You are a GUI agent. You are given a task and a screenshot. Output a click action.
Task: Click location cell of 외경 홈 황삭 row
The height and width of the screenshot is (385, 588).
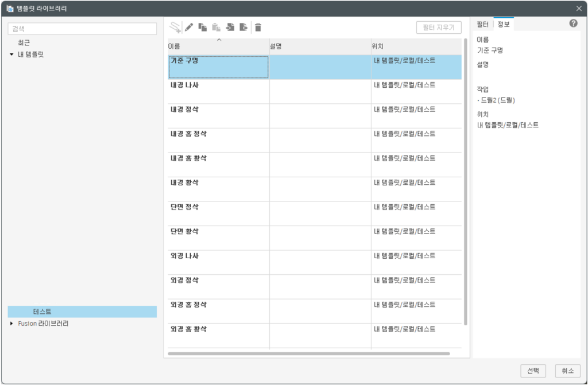[416, 335]
